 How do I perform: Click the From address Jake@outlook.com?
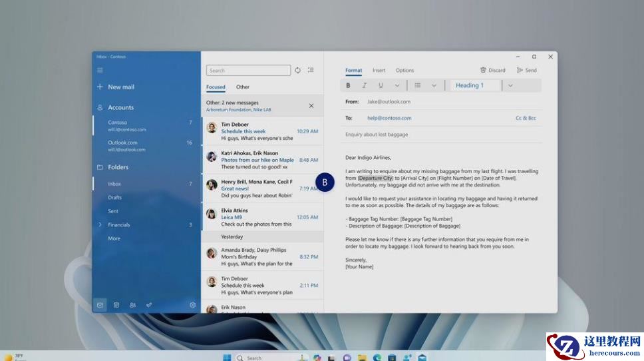389,101
